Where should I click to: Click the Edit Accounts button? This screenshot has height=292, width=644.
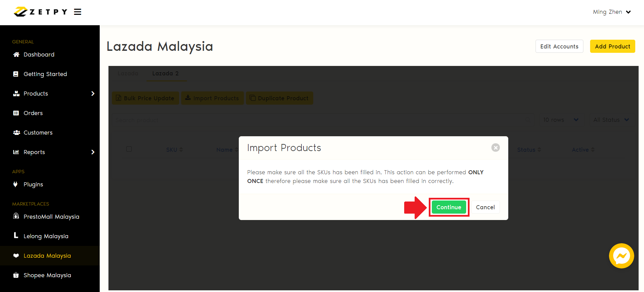[559, 46]
